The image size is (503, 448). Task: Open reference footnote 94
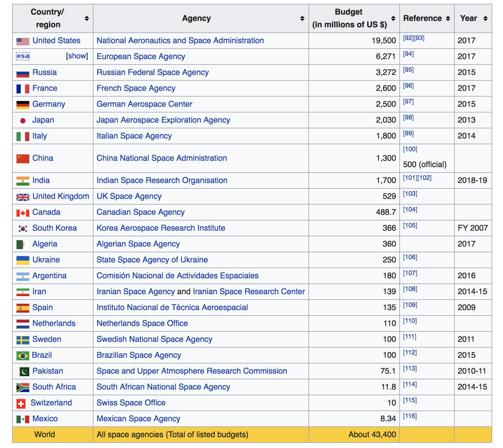[408, 54]
